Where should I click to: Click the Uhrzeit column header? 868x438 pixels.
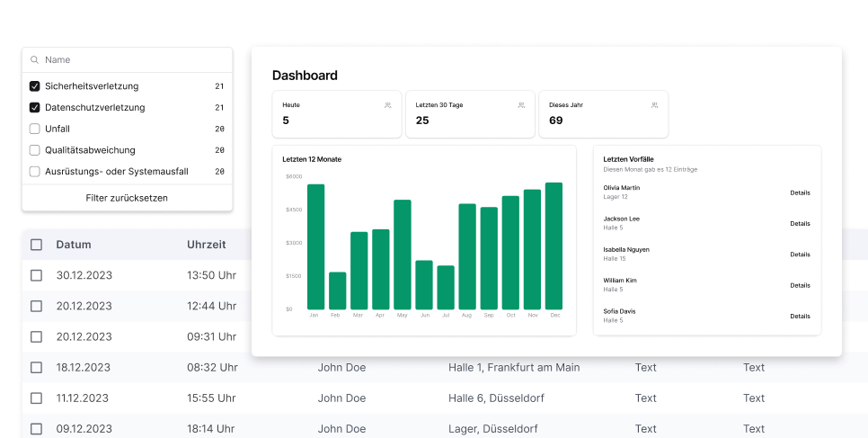[207, 245]
